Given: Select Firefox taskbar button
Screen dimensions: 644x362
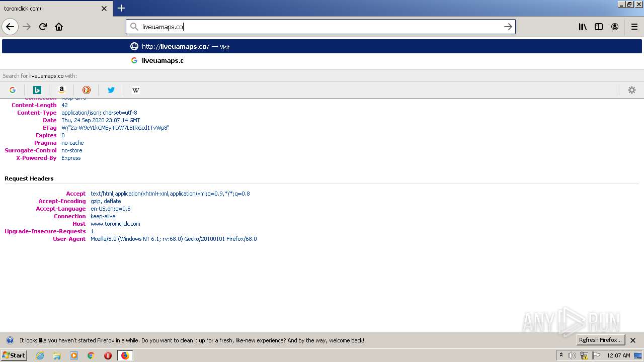Looking at the screenshot, I should [125, 355].
